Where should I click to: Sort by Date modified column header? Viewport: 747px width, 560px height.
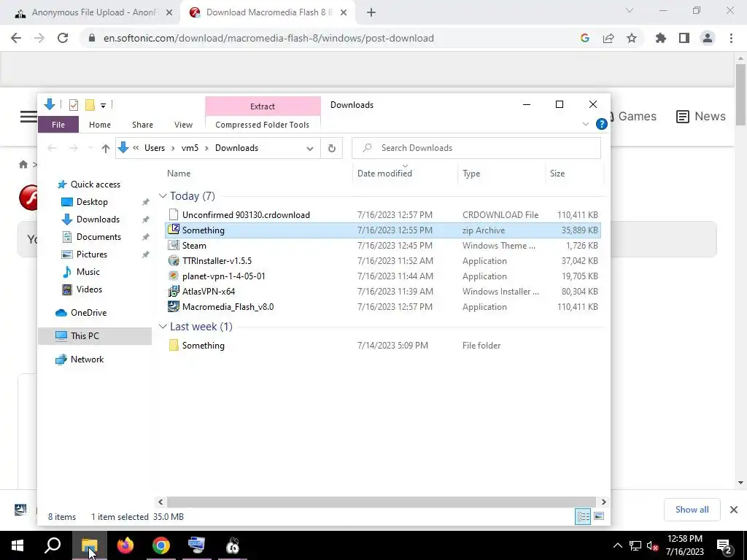[x=384, y=174]
